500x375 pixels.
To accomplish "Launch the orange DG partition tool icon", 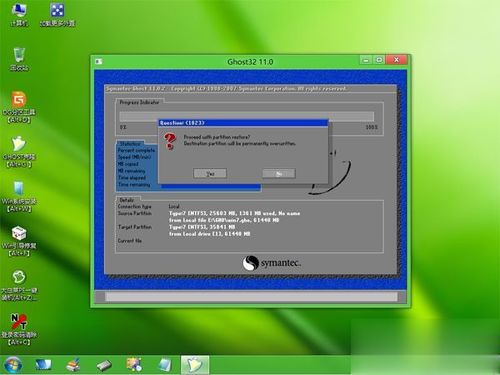I will click(19, 107).
